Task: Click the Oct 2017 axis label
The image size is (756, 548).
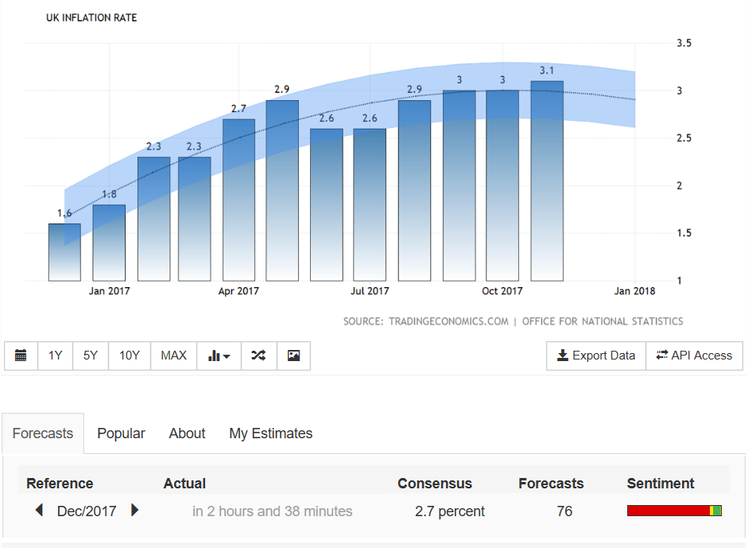Action: [502, 291]
